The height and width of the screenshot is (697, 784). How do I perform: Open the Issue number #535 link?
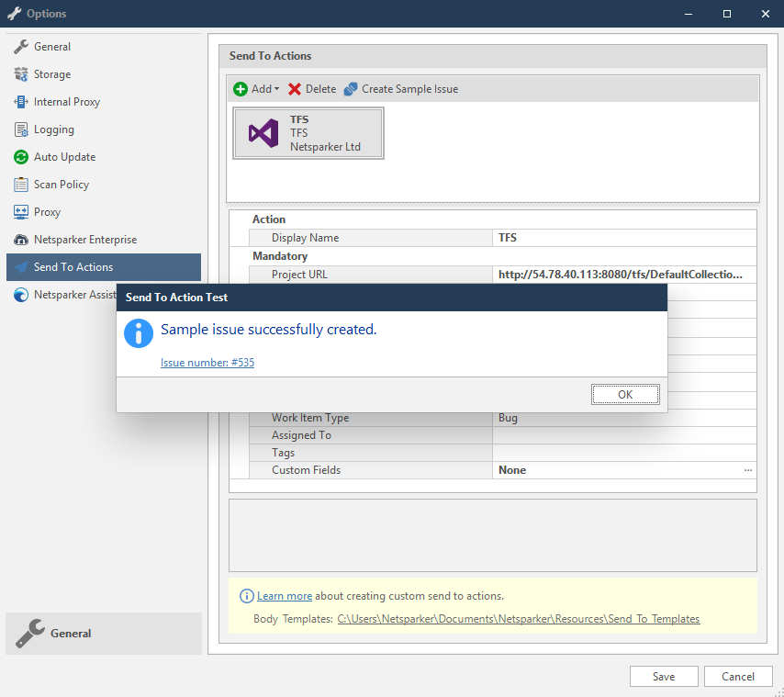click(207, 362)
